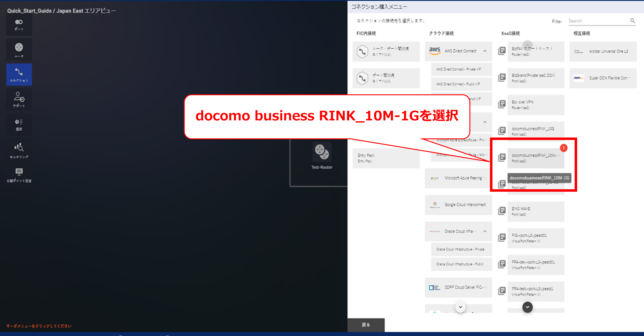Click the cloud list white down-arrow button
This screenshot has height=336, width=644.
pyautogui.click(x=460, y=307)
